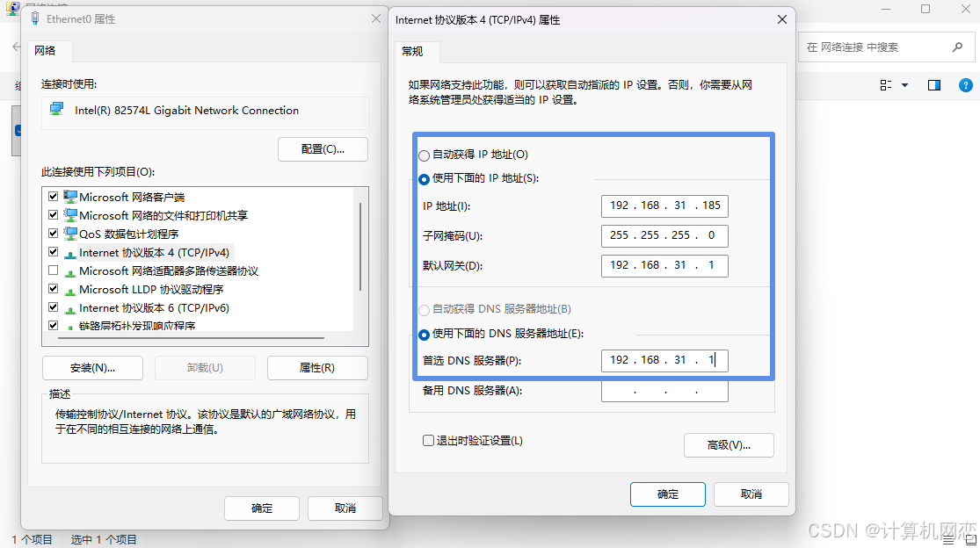Cancel the IPv4 properties dialog
The height and width of the screenshot is (548, 980).
click(751, 494)
